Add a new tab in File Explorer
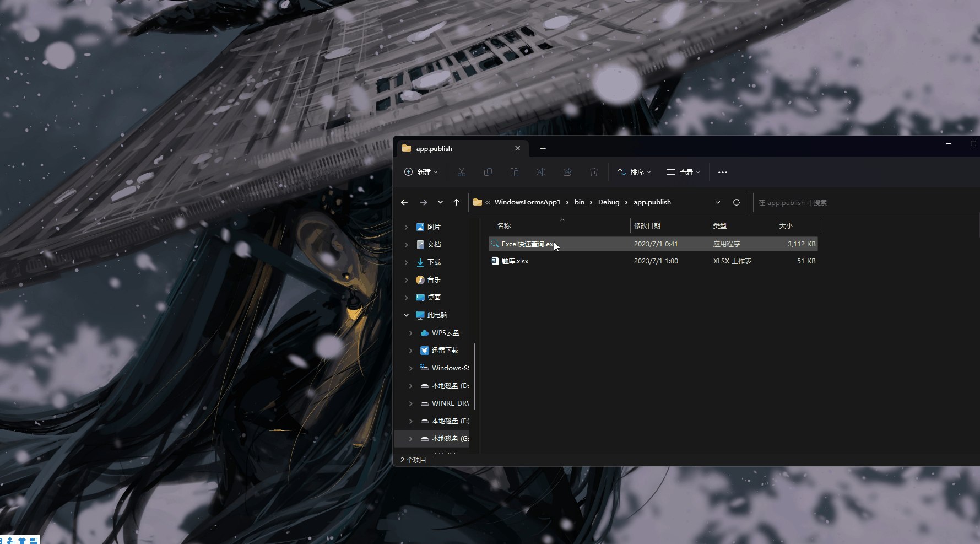This screenshot has height=544, width=980. coord(543,149)
